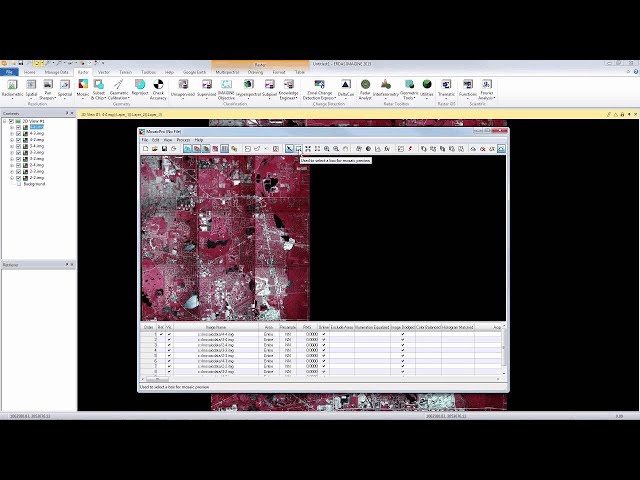Enable the Background layer checkbox
The image size is (640, 480).
tap(18, 184)
